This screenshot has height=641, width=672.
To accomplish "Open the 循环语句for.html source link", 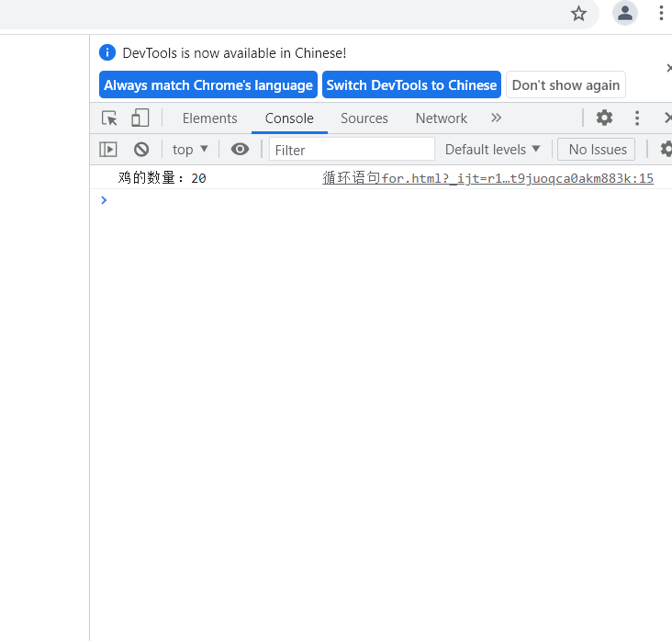I will tap(487, 178).
